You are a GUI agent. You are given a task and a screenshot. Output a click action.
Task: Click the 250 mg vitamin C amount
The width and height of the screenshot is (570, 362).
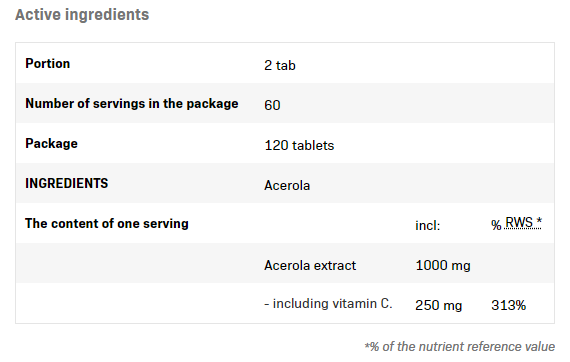(438, 305)
